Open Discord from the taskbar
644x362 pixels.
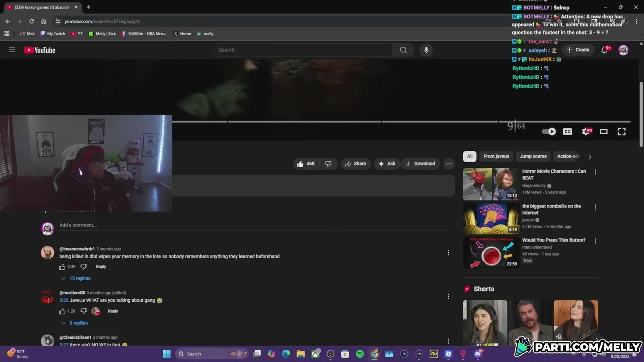(478, 354)
